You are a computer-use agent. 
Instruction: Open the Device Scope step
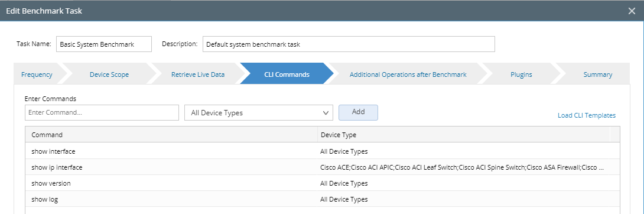[x=109, y=74]
